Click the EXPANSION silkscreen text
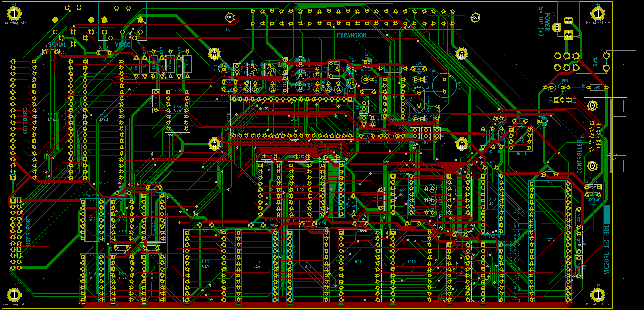 [351, 35]
